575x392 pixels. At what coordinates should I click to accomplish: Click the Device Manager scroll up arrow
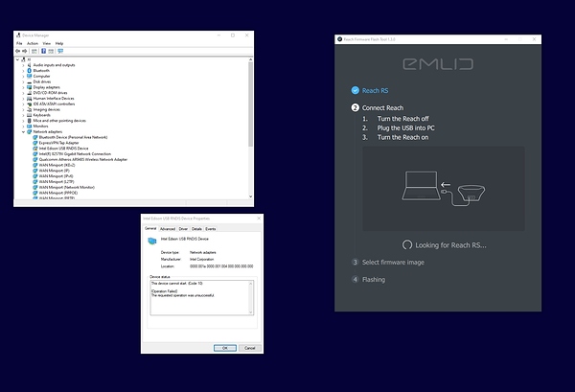tap(251, 59)
